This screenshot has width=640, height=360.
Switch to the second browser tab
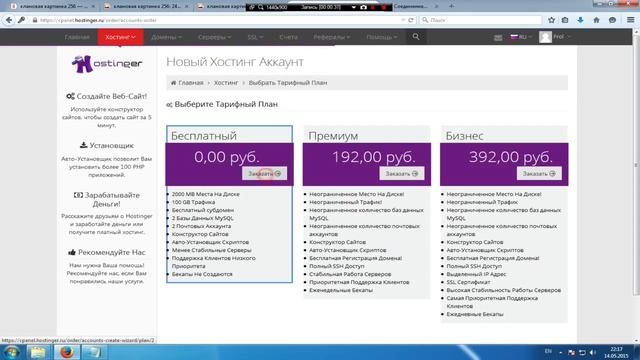(x=145, y=6)
